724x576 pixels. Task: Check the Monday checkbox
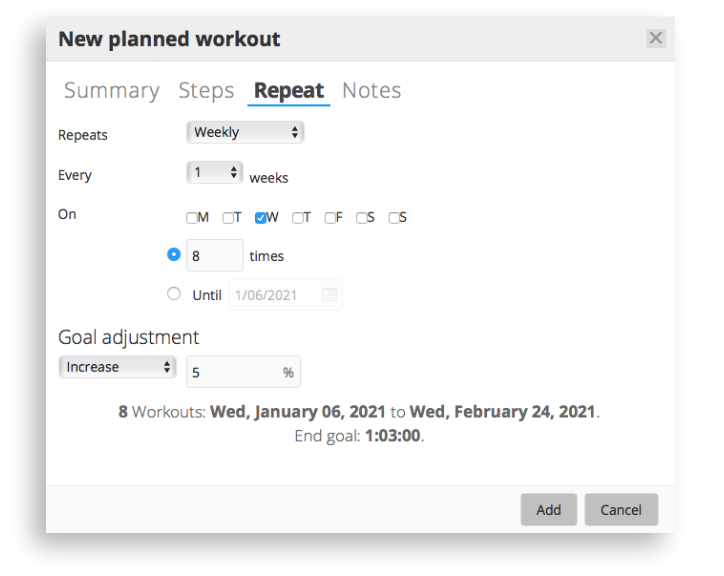coord(192,218)
